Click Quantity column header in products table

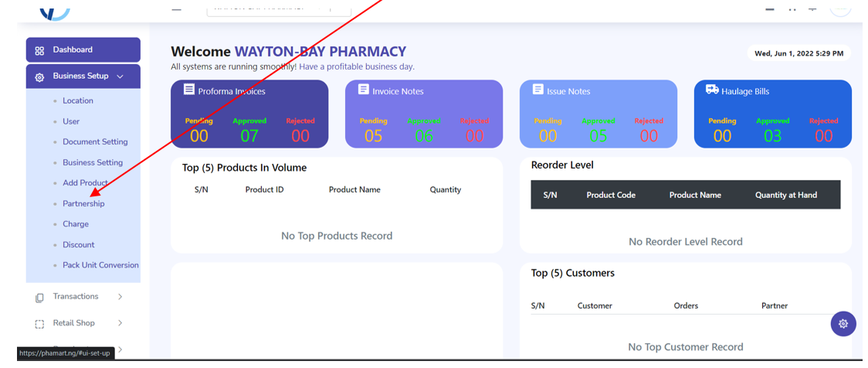[x=445, y=189]
